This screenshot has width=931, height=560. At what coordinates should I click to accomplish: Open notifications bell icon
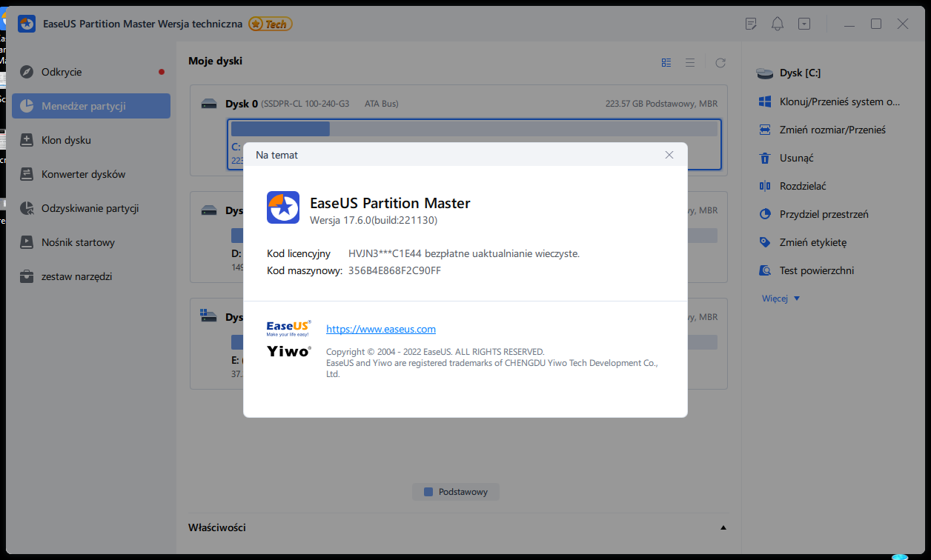(778, 24)
